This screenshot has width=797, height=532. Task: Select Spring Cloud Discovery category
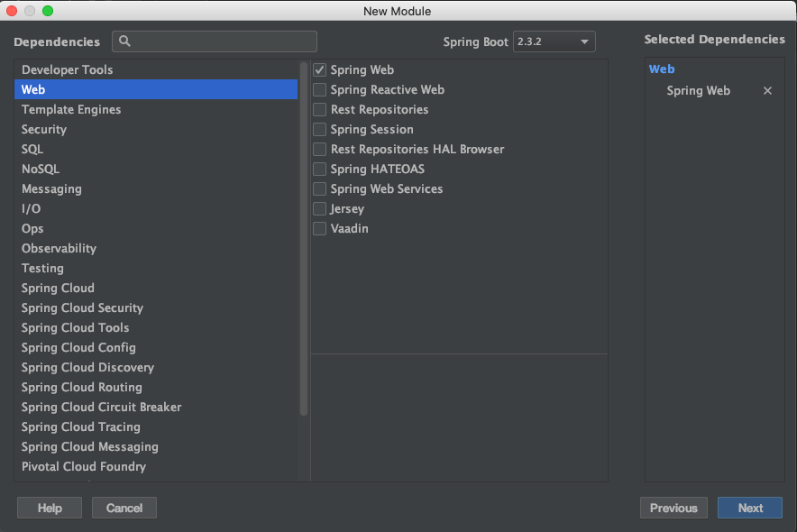click(x=156, y=367)
